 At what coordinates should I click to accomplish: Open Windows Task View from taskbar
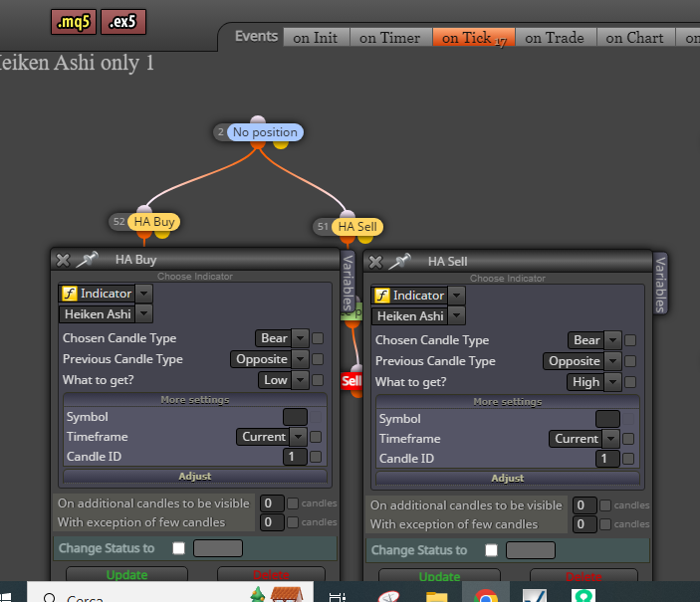coord(337,597)
